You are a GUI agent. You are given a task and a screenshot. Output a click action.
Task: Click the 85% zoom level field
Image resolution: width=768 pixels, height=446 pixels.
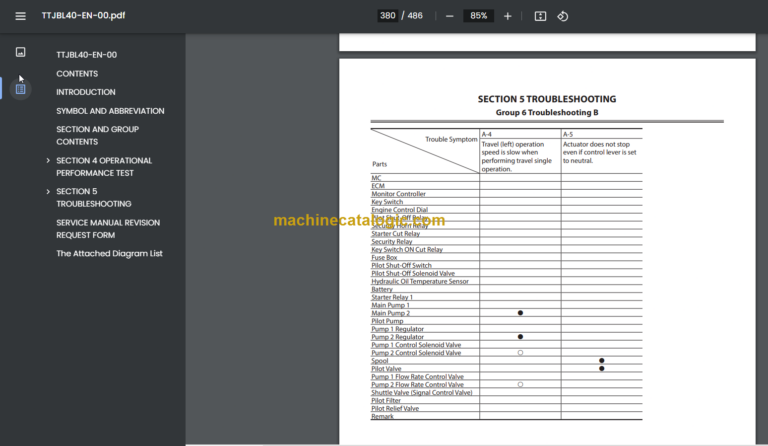478,16
